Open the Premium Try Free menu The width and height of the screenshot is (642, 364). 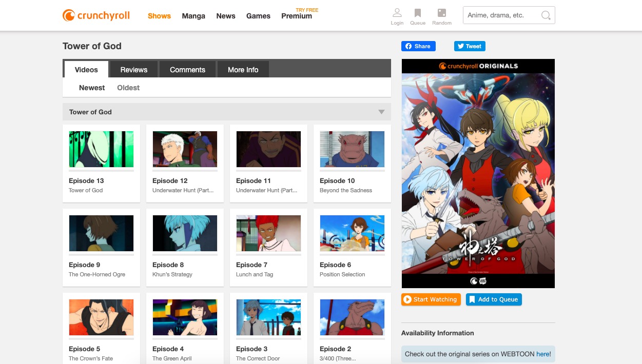297,16
